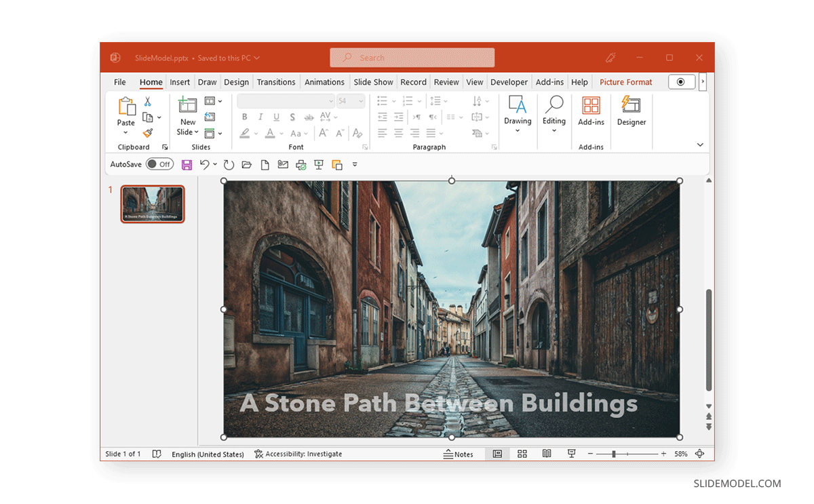Open the Editing tools

click(x=554, y=114)
